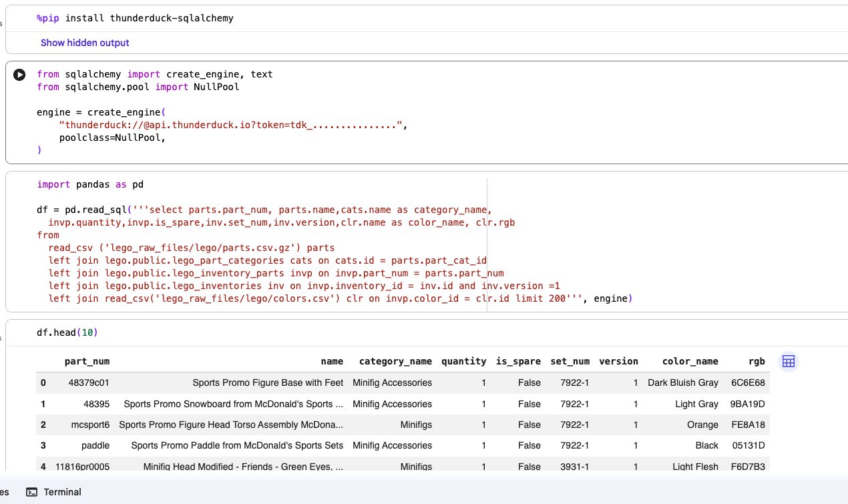The image size is (848, 504).
Task: Click Sports Promo Paddle name cell
Action: point(237,445)
